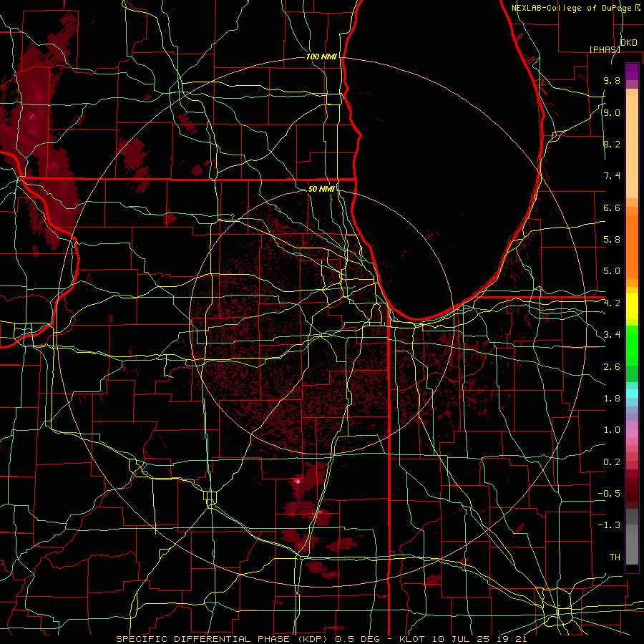Click the TH threshold label
This screenshot has width=644, height=644.
615,557
